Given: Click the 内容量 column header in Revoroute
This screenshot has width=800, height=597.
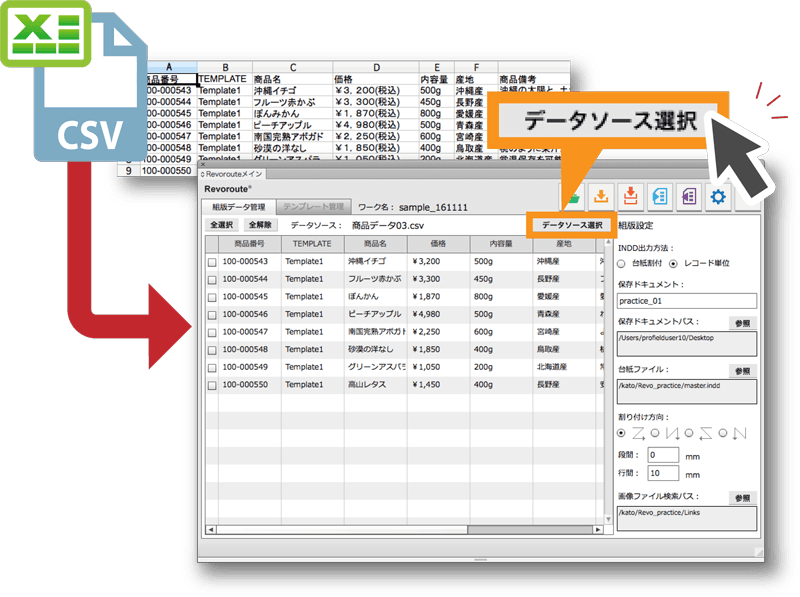Looking at the screenshot, I should tap(501, 244).
